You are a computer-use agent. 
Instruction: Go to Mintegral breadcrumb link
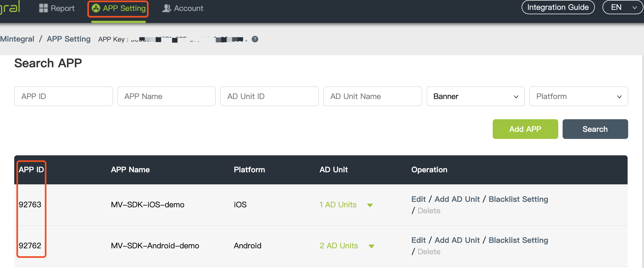pyautogui.click(x=17, y=39)
